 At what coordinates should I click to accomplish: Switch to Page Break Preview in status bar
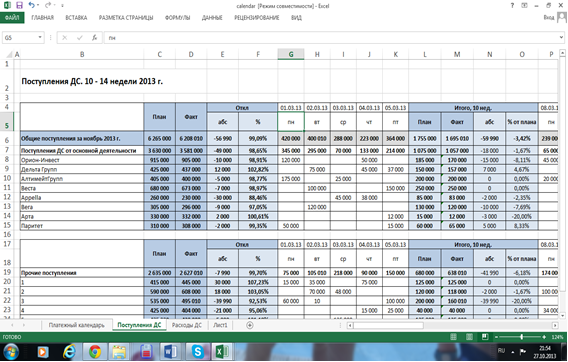coord(485,337)
